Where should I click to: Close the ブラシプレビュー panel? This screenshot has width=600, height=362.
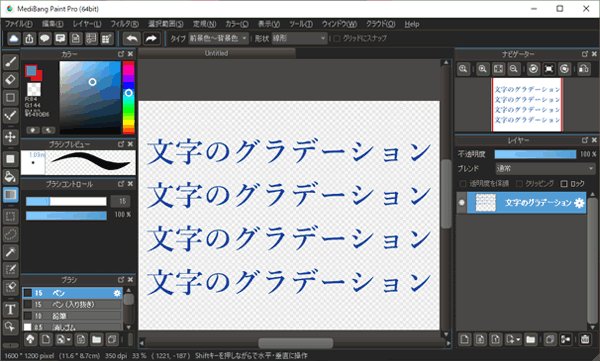[x=130, y=144]
